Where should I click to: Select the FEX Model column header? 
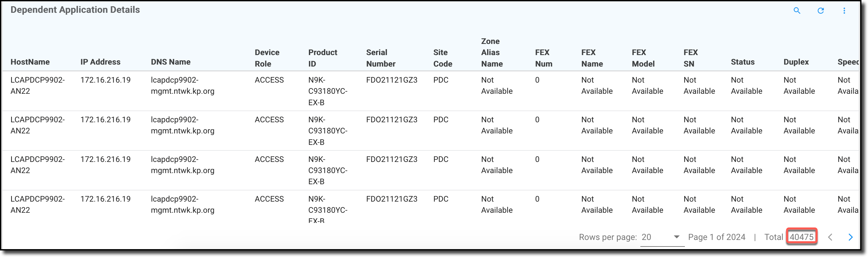tap(643, 58)
